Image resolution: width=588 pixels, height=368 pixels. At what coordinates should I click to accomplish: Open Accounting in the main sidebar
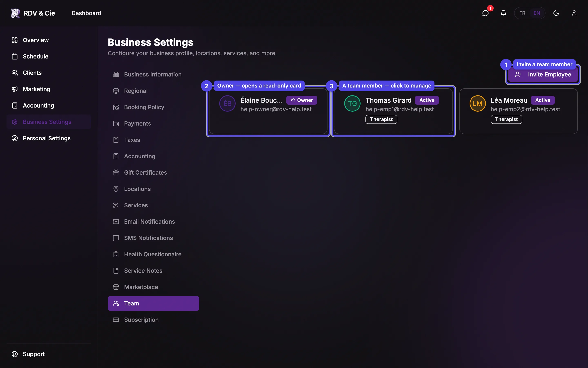49,105
